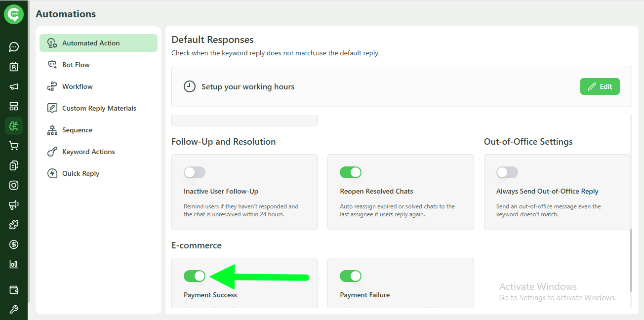Open the Instagram channel icon in sidebar
The height and width of the screenshot is (320, 644).
pyautogui.click(x=13, y=185)
